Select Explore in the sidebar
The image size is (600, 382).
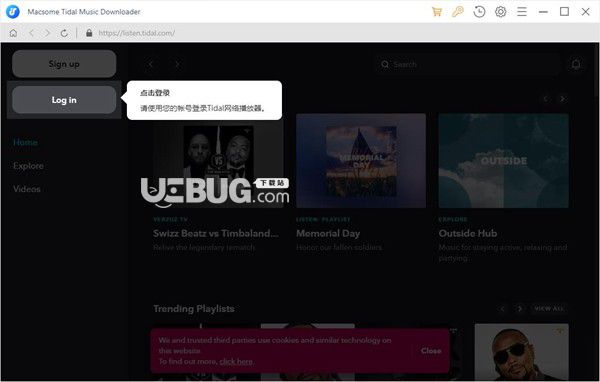(x=28, y=166)
